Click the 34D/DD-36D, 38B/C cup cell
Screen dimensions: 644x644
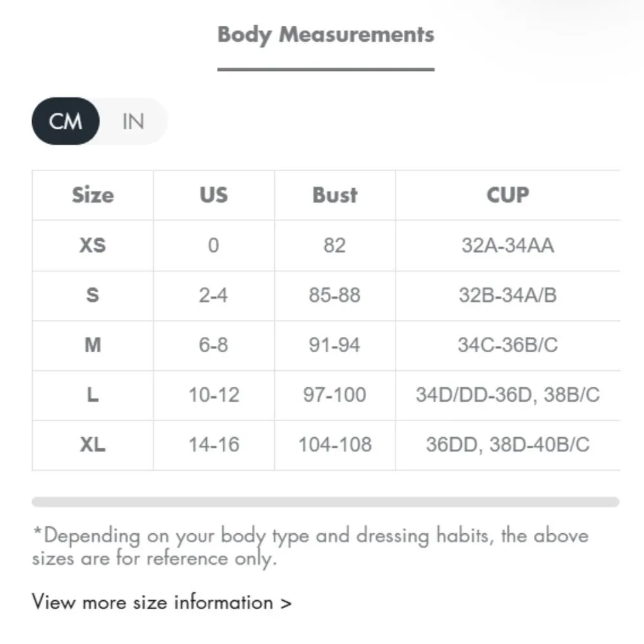tap(507, 395)
